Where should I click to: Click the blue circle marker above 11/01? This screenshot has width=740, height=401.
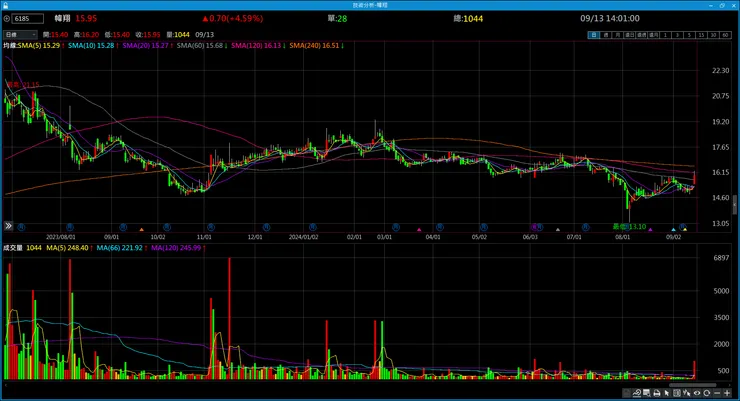(x=210, y=227)
